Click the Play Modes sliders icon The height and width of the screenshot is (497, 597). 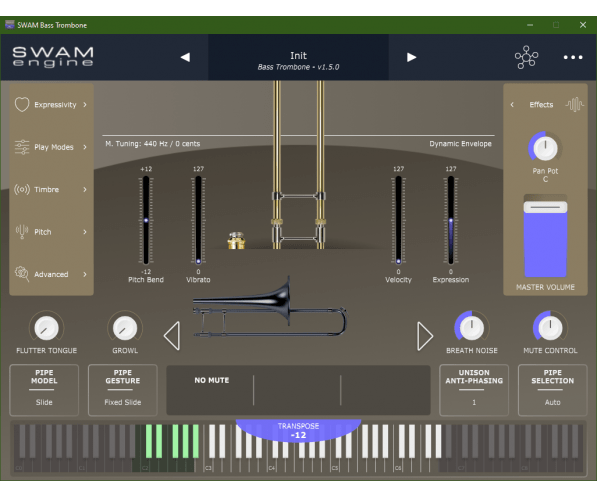coord(22,147)
